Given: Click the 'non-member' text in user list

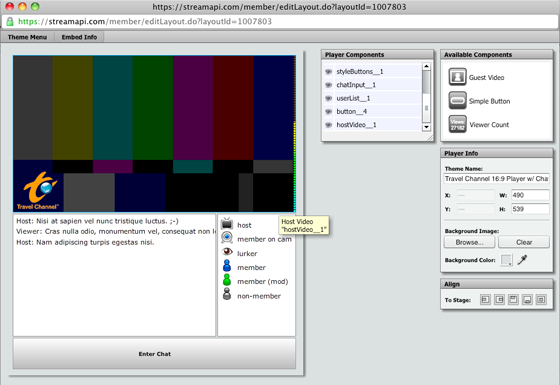Looking at the screenshot, I should pos(259,296).
